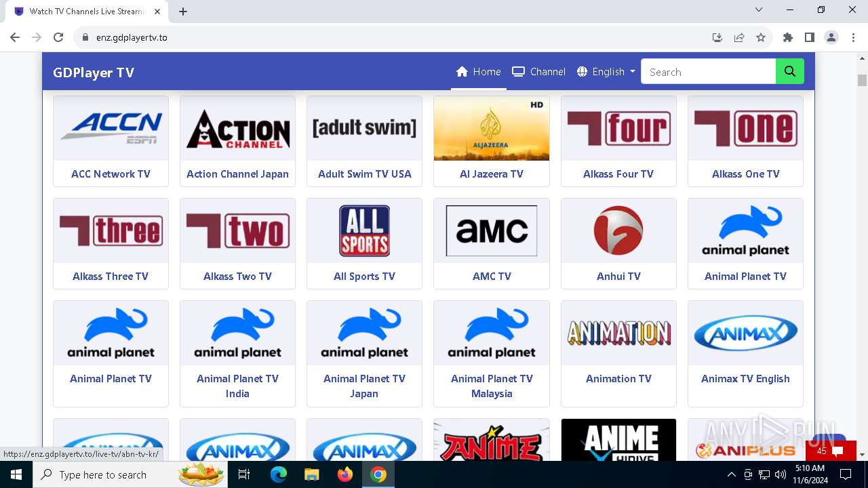Open Animal Planet TV India link
Image resolution: width=868 pixels, height=488 pixels.
[x=237, y=386]
